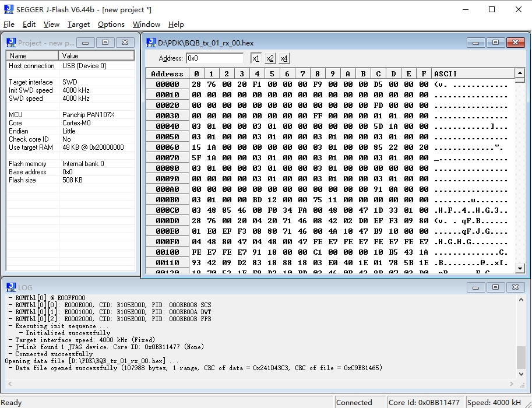Click the ASCII column header
Image resolution: width=532 pixels, height=408 pixels.
(x=473, y=73)
